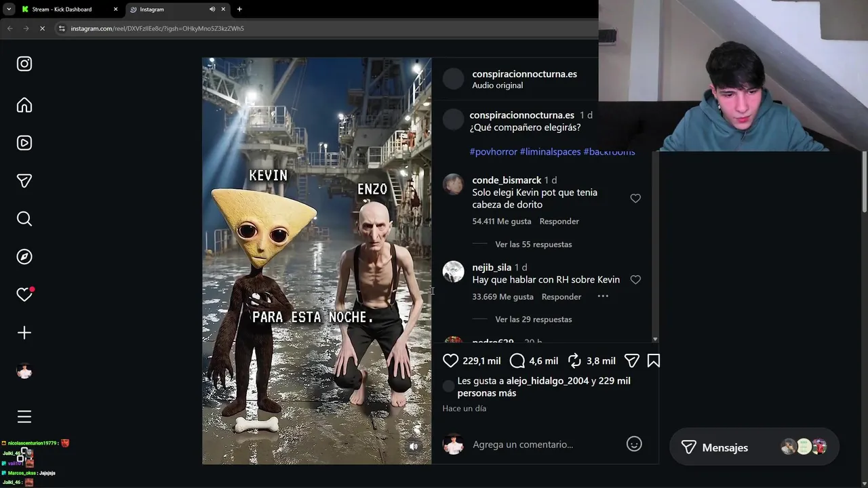This screenshot has height=488, width=868.
Task: Open browser tab search dropdown
Action: click(x=9, y=9)
